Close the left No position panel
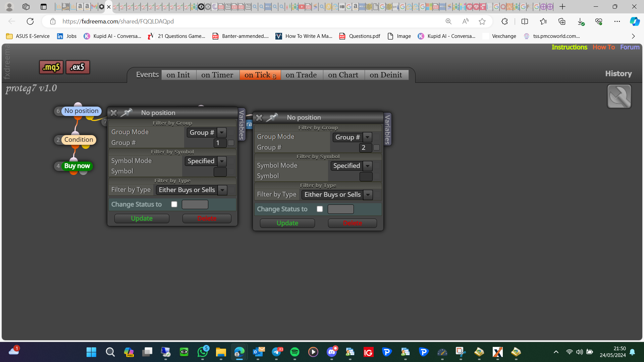This screenshot has width=644, height=362. 114,113
